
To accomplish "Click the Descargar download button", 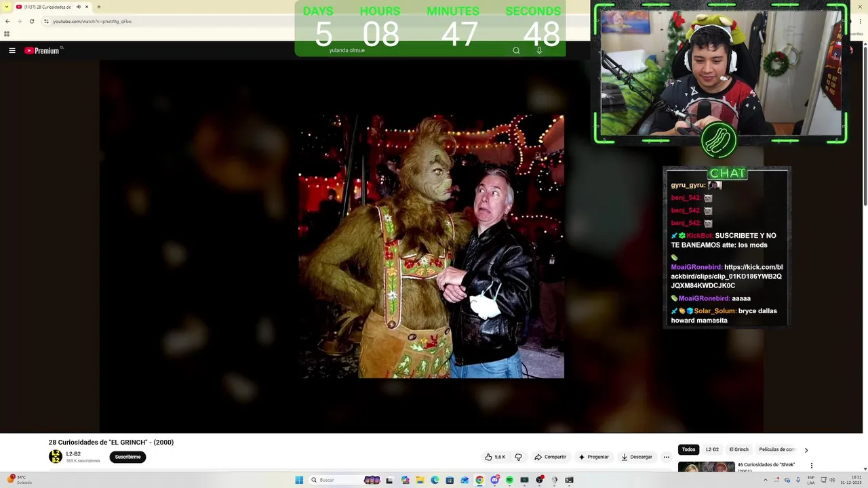I will (637, 457).
